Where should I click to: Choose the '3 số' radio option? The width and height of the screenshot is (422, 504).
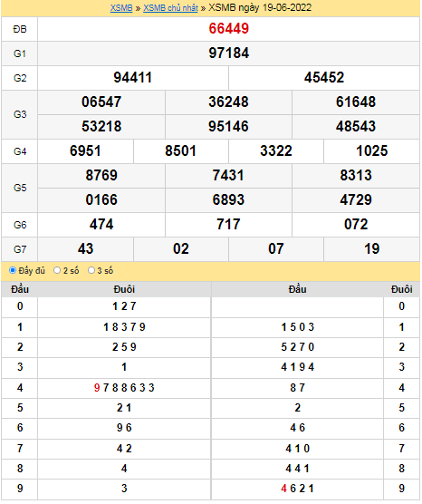[x=91, y=271]
